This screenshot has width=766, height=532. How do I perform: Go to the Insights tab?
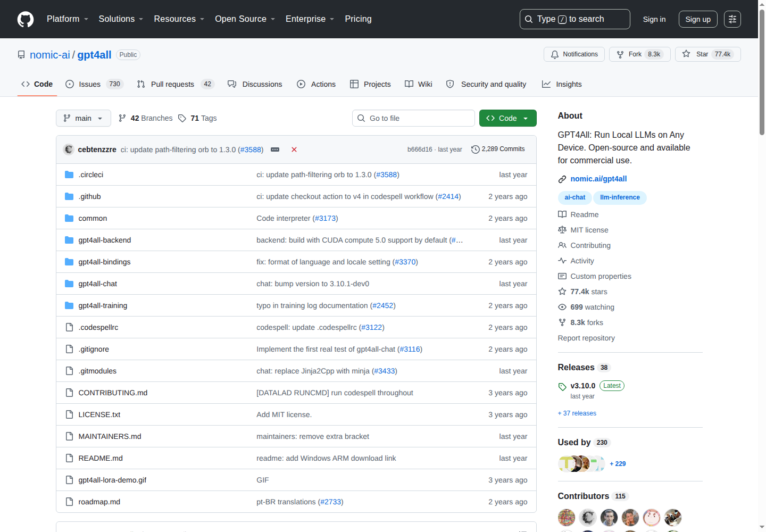[562, 84]
